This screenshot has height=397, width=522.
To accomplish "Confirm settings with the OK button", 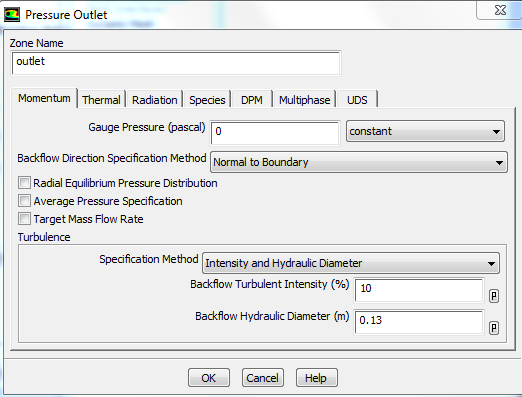I will point(209,378).
